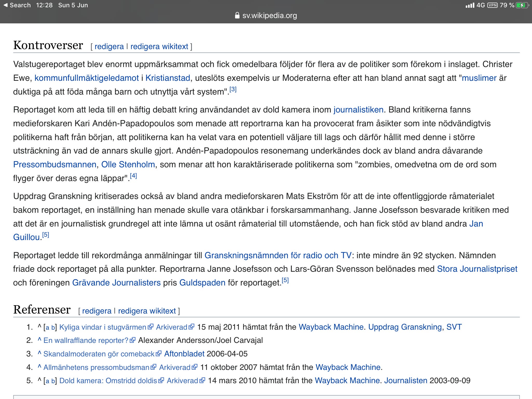Click external link icon after 'Dold kamera: Omstridd doldis'
Viewport: 532px width, 399px height.
pyautogui.click(x=161, y=381)
